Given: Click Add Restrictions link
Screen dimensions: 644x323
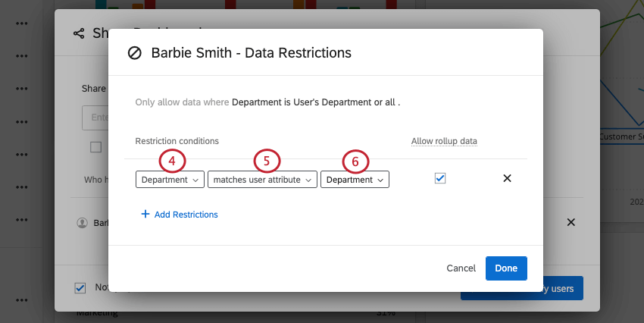Looking at the screenshot, I should 180,215.
